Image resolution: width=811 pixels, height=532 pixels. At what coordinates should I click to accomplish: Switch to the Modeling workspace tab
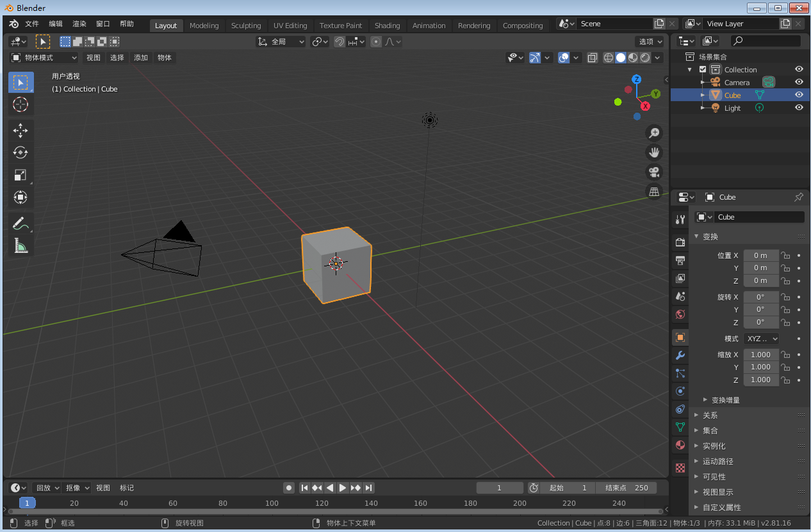(x=204, y=26)
